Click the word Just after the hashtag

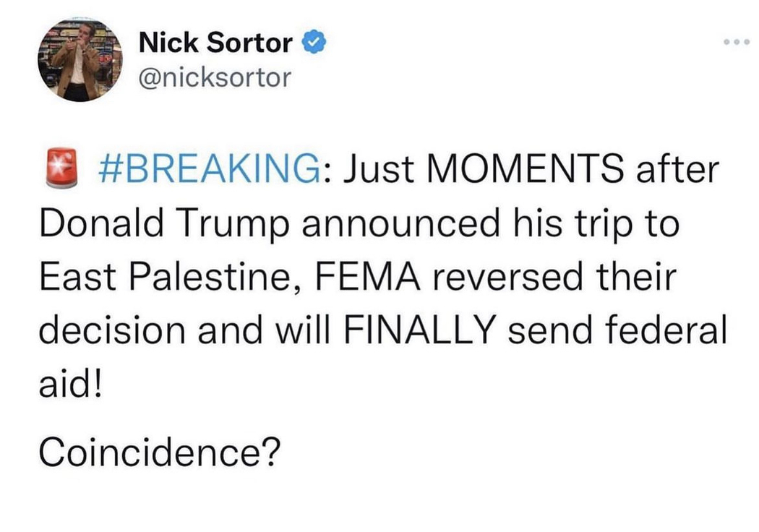379,168
